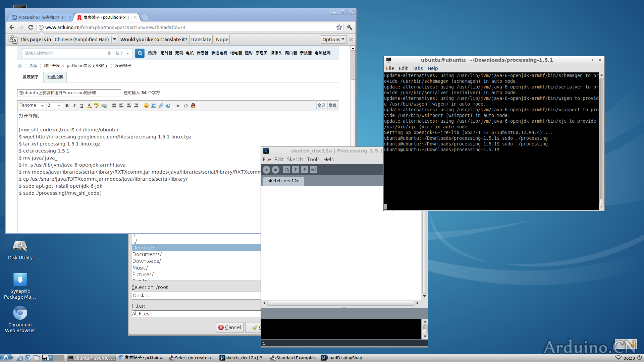Click the QQ penguin icon
Screen dimensions: 644x362
click(193, 106)
